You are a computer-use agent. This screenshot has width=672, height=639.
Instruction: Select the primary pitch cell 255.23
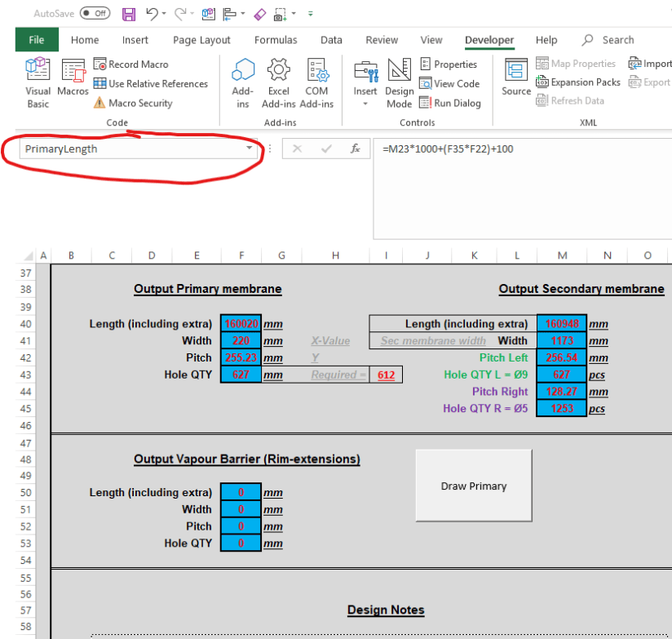[241, 357]
